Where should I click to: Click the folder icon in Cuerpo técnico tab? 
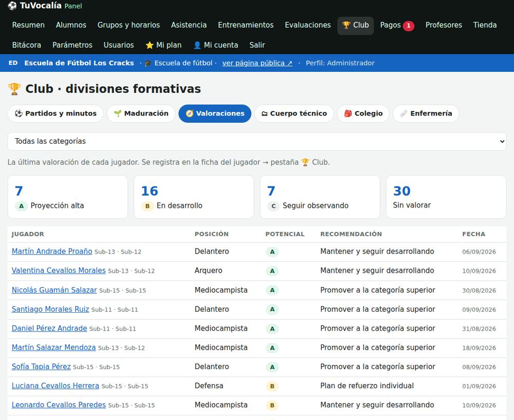coord(264,113)
